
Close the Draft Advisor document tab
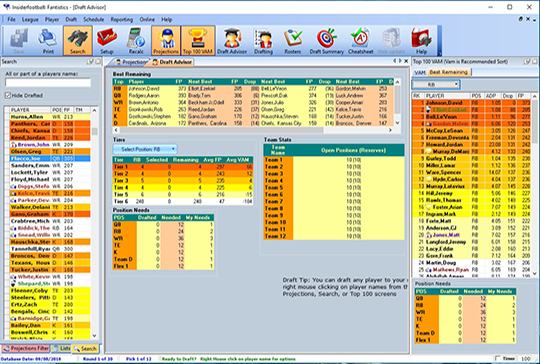[406, 61]
